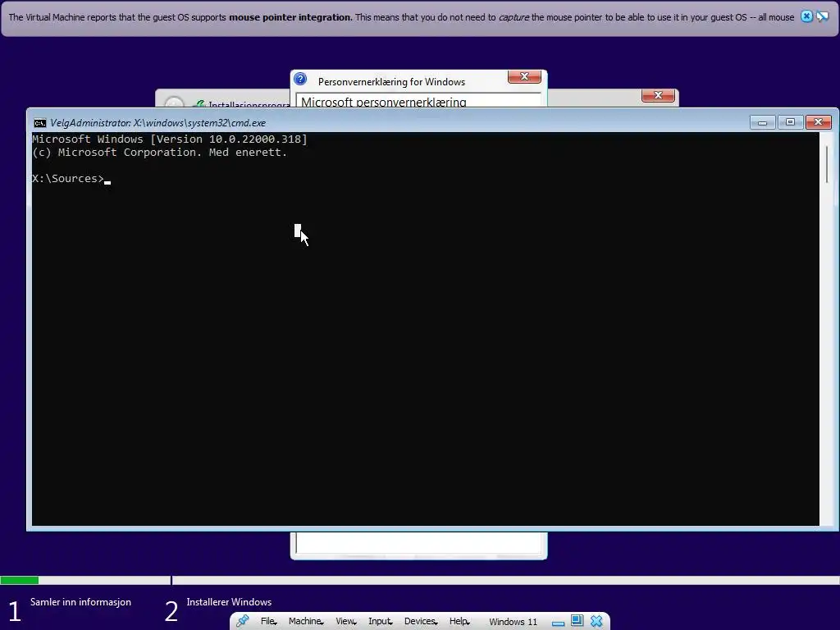This screenshot has width=840, height=630.
Task: Click the don't-show-again notification icon
Action: click(x=822, y=16)
